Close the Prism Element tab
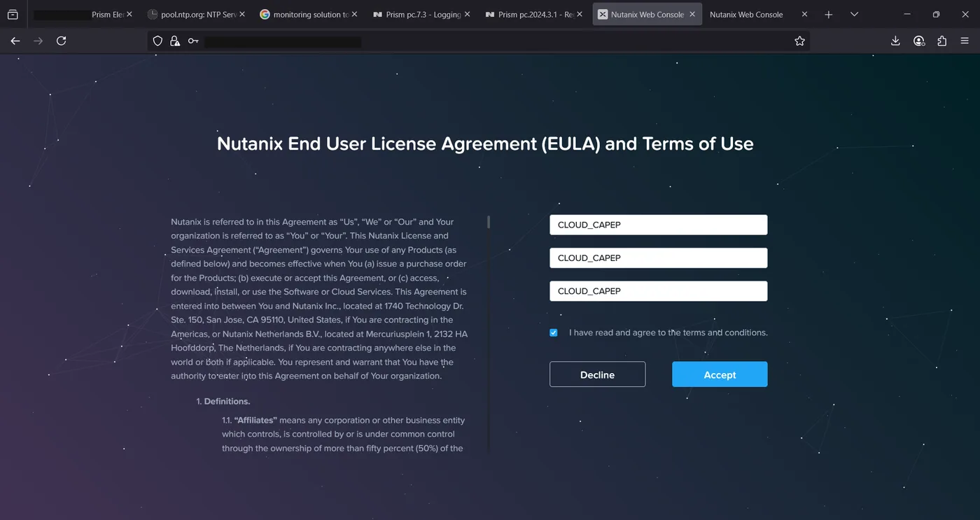The image size is (980, 520). coord(129,14)
